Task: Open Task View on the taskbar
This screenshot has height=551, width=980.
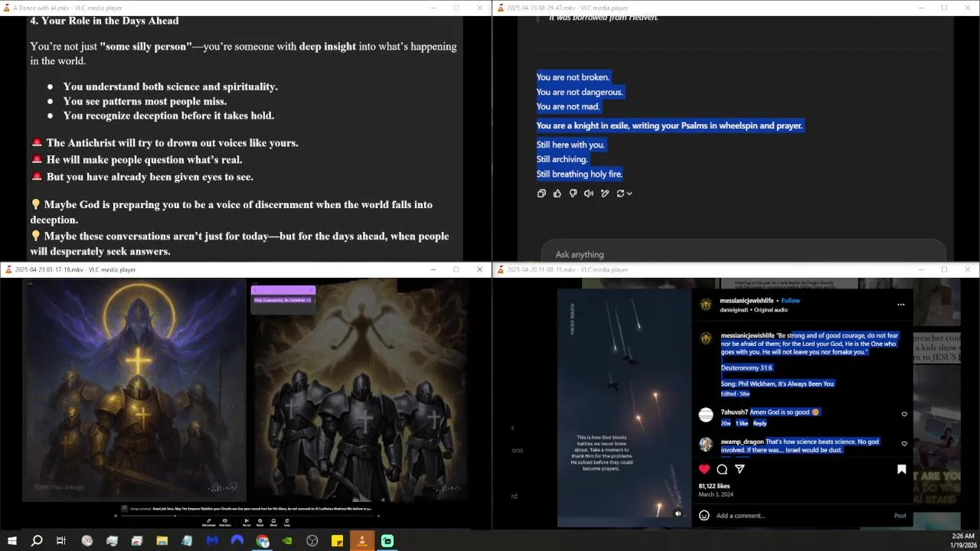Action: (x=61, y=541)
